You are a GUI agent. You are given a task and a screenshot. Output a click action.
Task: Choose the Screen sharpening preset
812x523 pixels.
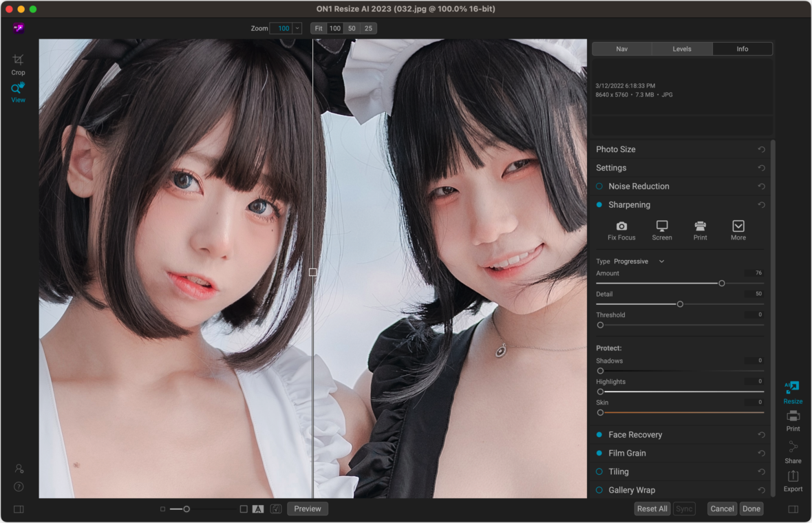(x=662, y=231)
